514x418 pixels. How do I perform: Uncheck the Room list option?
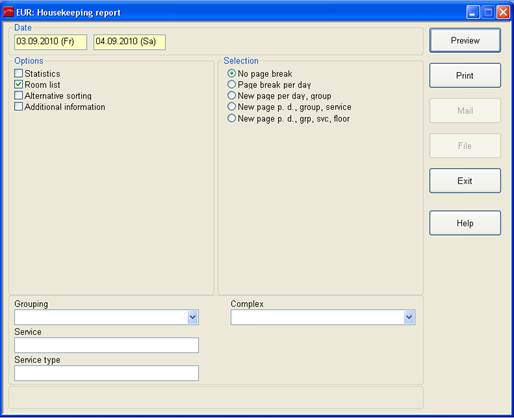[x=19, y=84]
